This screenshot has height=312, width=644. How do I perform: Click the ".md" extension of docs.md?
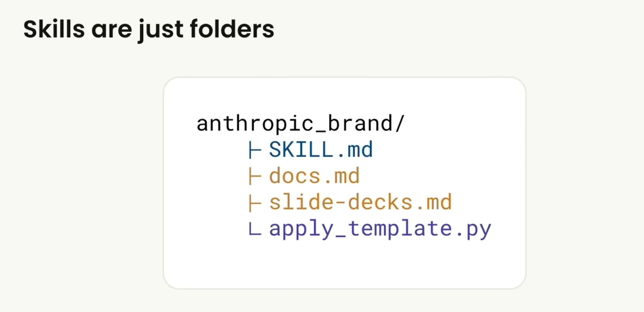[x=342, y=176]
